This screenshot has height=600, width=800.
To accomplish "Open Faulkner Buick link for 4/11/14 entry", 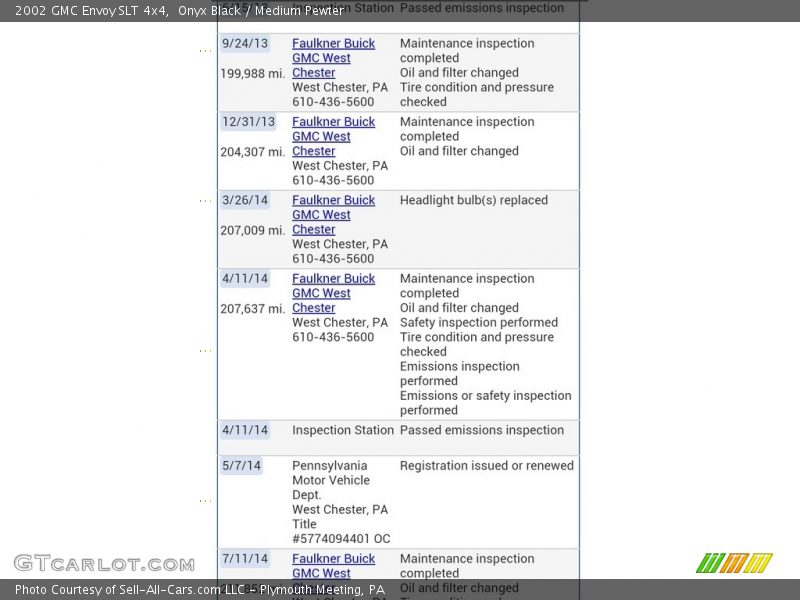I will (333, 293).
